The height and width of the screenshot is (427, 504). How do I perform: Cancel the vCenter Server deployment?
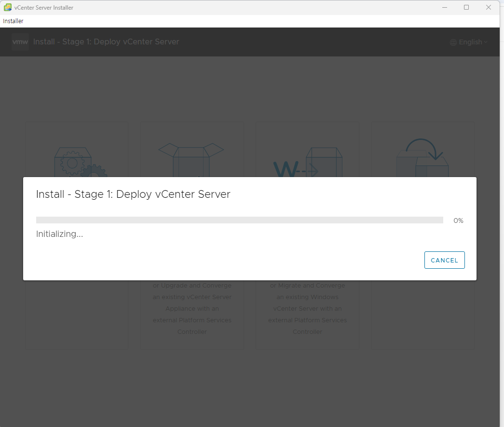(x=444, y=260)
